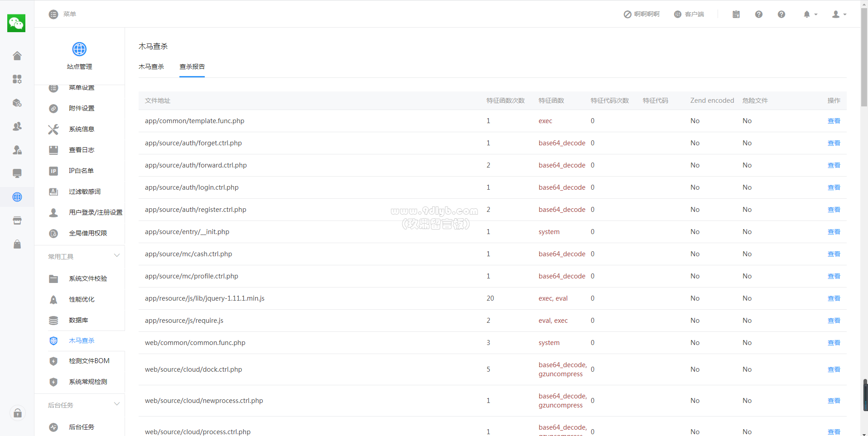Collapse the 常用工具 section
The image size is (868, 436).
117,256
